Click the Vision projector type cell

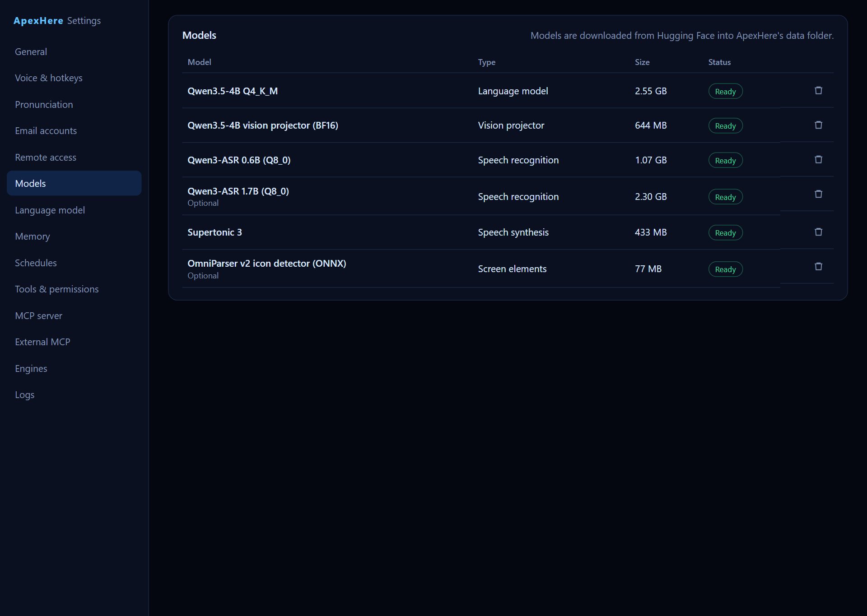[x=511, y=125]
